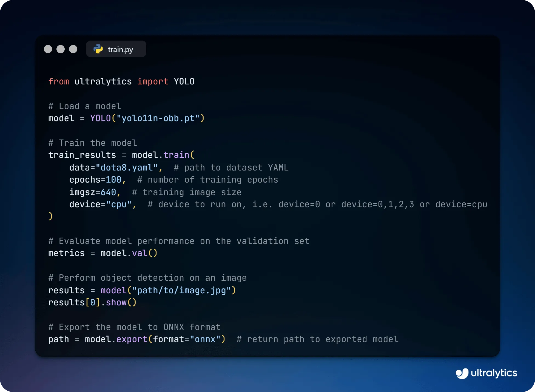Click the '# Train the model' comment
535x392 pixels.
click(93, 143)
